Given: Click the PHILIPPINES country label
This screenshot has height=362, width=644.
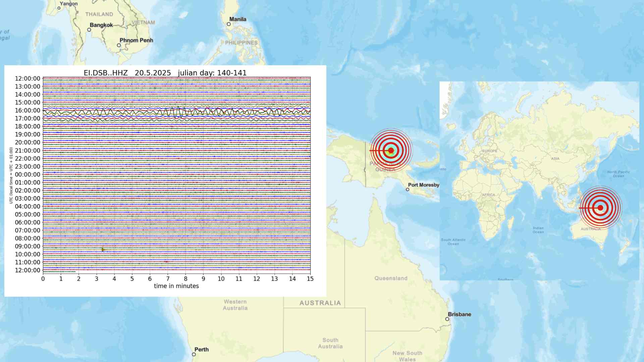Looking at the screenshot, I should [x=241, y=43].
